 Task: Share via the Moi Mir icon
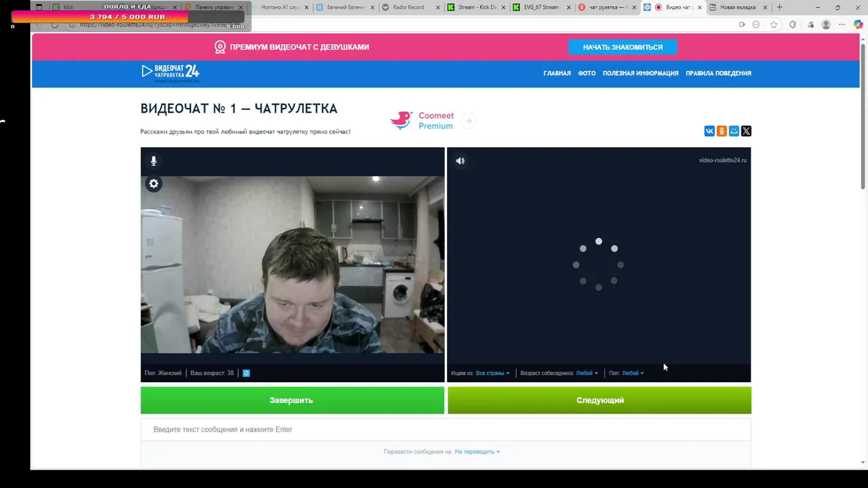(x=734, y=131)
